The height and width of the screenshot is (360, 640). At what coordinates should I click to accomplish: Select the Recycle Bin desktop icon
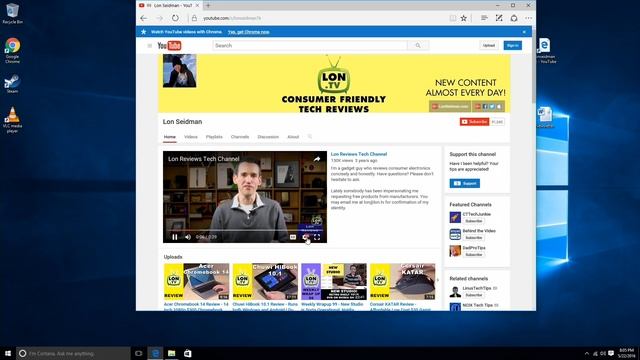click(x=12, y=13)
